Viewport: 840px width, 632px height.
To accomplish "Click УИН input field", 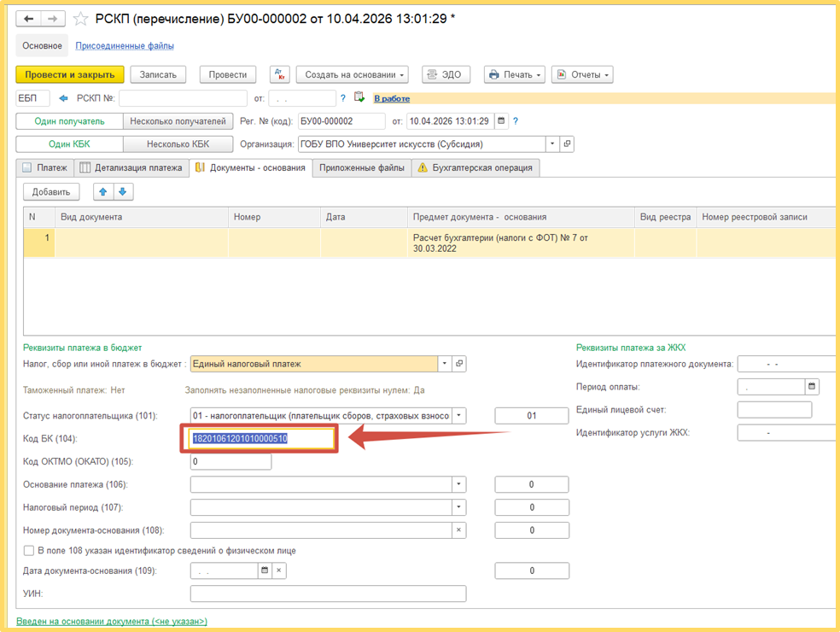I will point(328,594).
